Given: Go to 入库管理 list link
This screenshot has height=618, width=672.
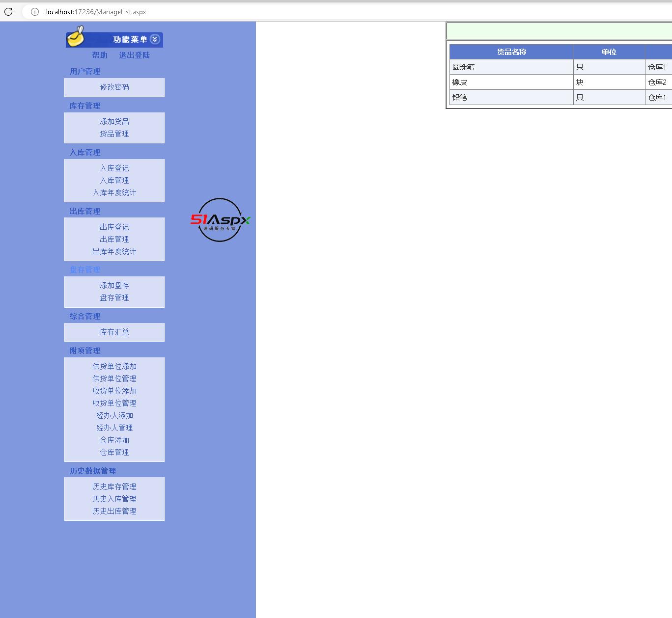Looking at the screenshot, I should pos(114,180).
